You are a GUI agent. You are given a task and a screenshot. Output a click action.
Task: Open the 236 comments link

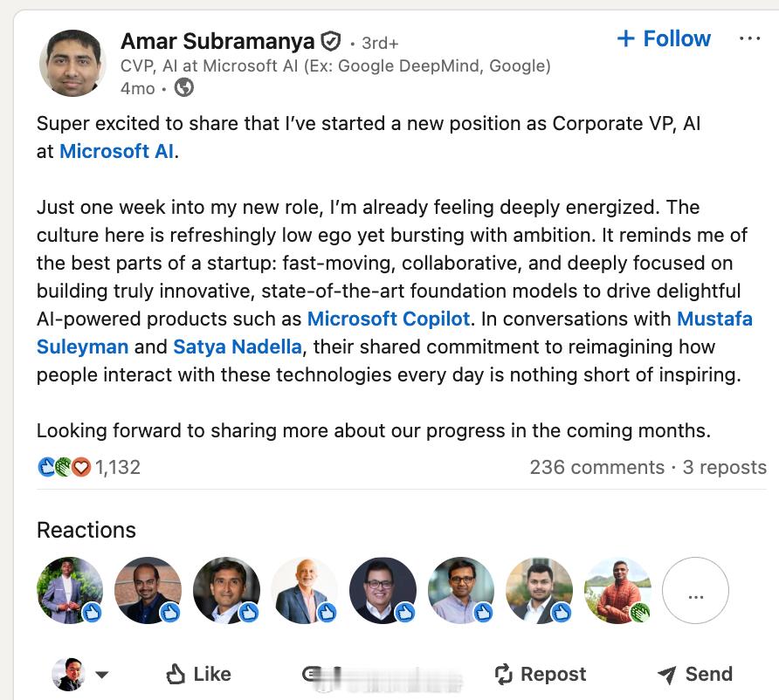pyautogui.click(x=596, y=467)
